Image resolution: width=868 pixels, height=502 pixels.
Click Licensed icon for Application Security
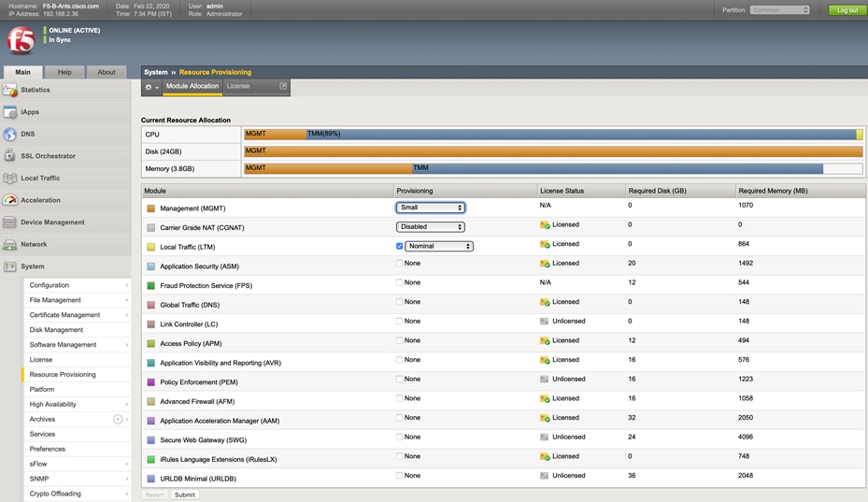[x=545, y=264]
